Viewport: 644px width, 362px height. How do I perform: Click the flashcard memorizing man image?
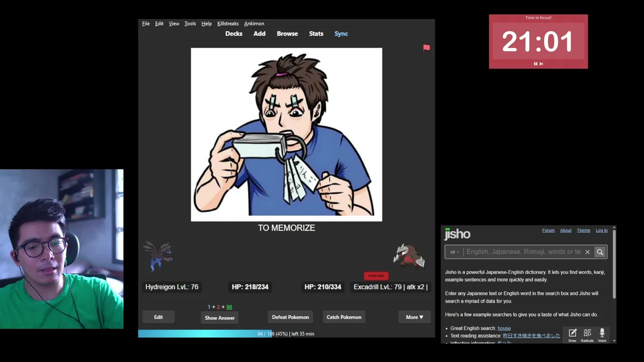[286, 135]
